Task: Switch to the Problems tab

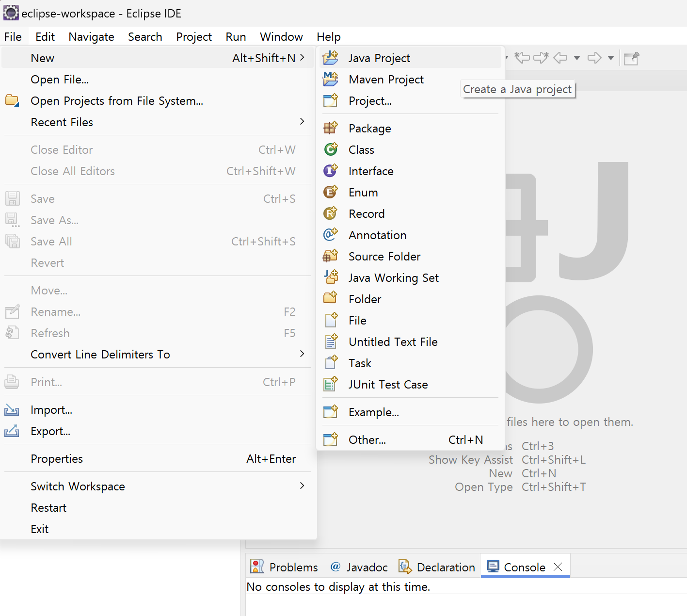Action: click(284, 567)
